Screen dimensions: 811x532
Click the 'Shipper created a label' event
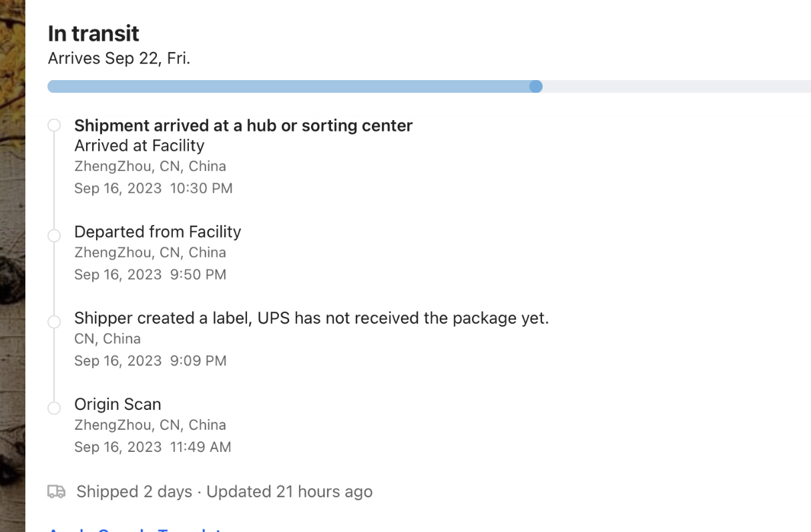pos(311,318)
